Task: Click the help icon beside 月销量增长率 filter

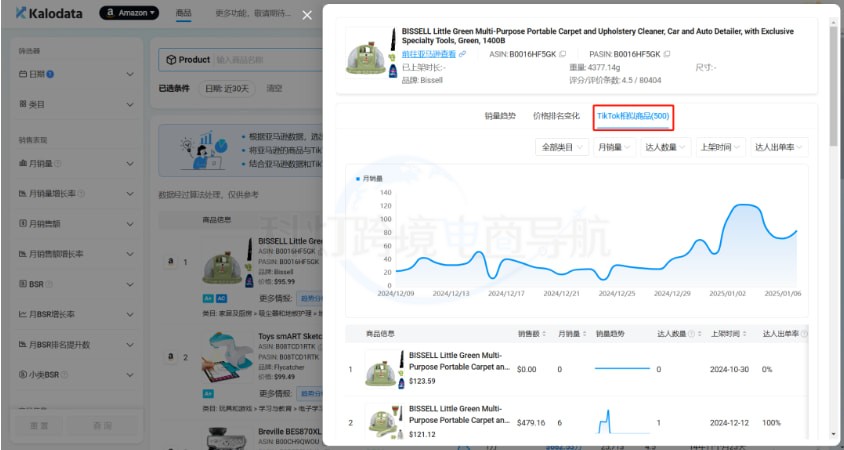Action: point(81,193)
